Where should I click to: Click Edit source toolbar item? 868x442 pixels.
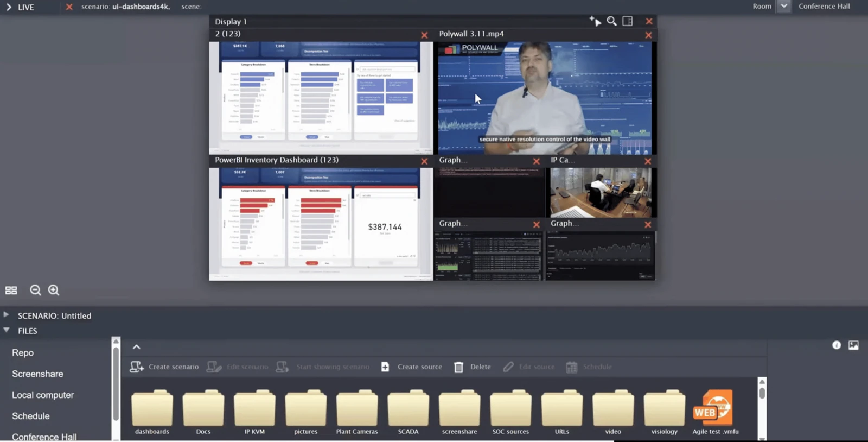click(x=529, y=367)
